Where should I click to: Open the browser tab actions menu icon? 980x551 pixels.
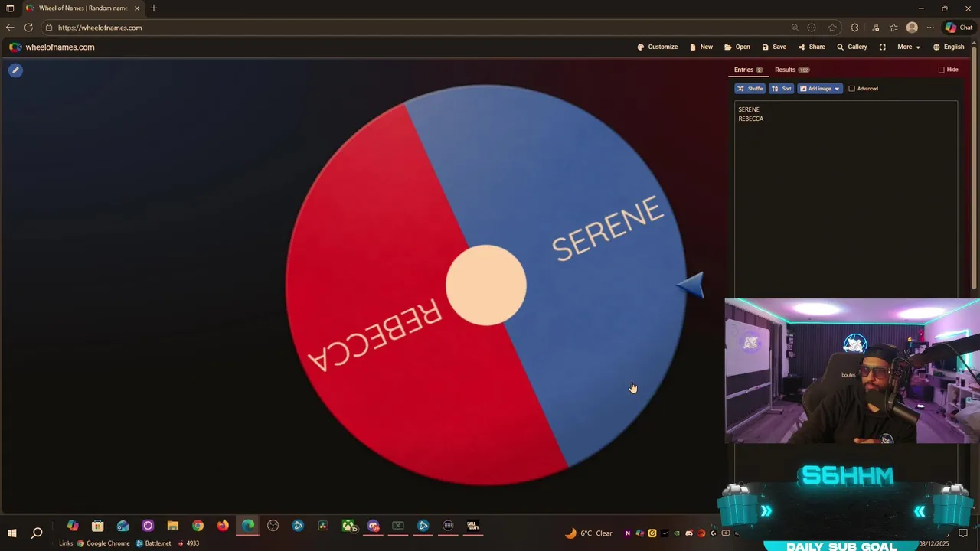[10, 8]
